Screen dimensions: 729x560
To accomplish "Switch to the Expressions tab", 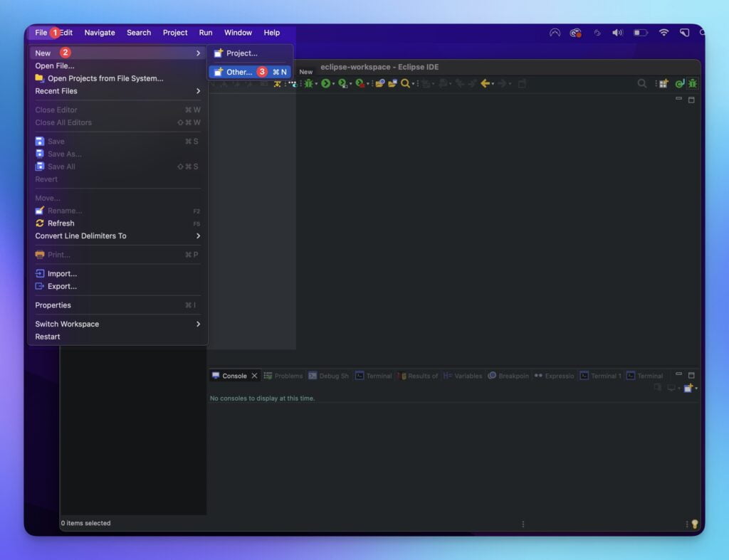I will click(x=554, y=376).
